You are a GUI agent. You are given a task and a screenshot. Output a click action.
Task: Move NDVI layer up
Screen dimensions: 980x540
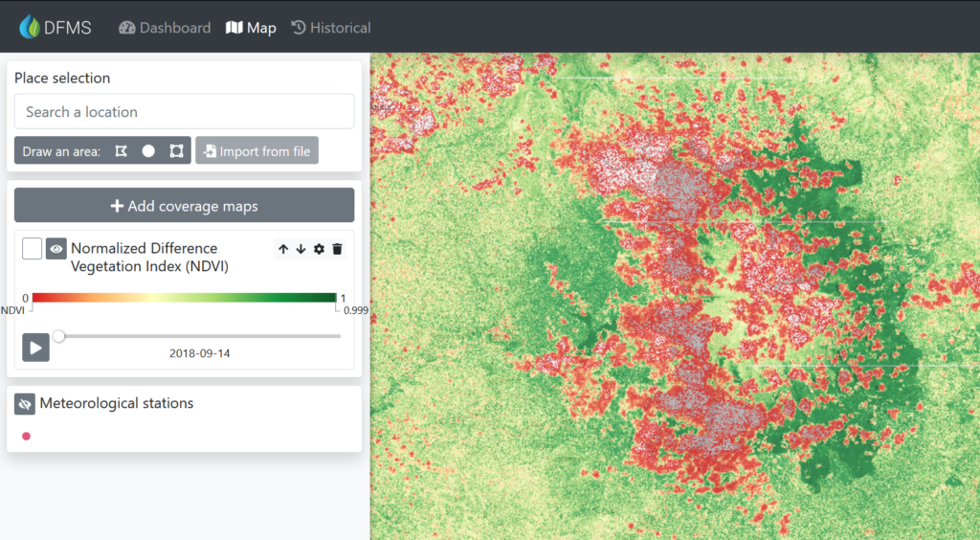click(x=283, y=249)
